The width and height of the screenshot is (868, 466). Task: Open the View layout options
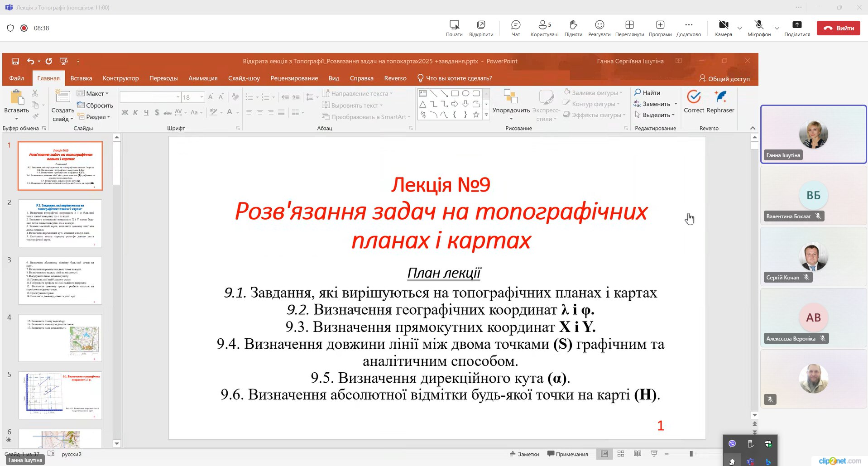(x=629, y=28)
